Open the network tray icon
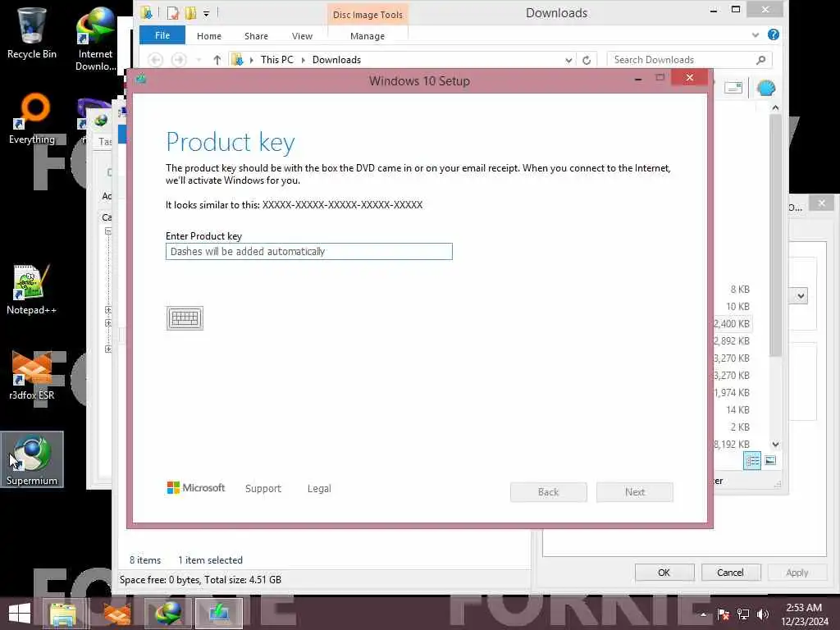The image size is (840, 630). pos(743,614)
